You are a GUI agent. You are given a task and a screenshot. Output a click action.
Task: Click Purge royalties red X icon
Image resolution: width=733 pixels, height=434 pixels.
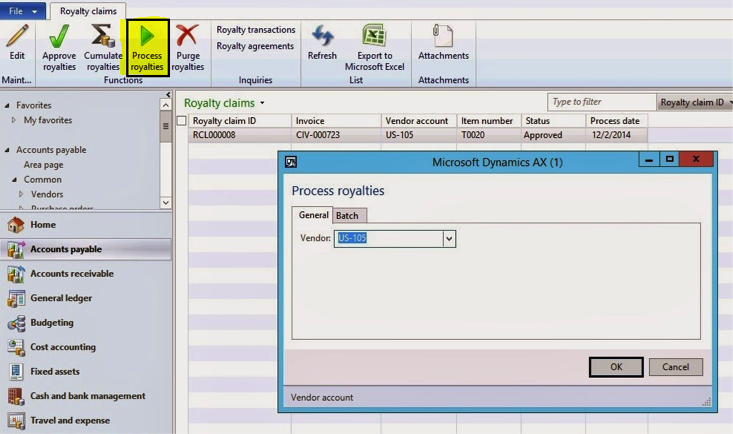[187, 36]
